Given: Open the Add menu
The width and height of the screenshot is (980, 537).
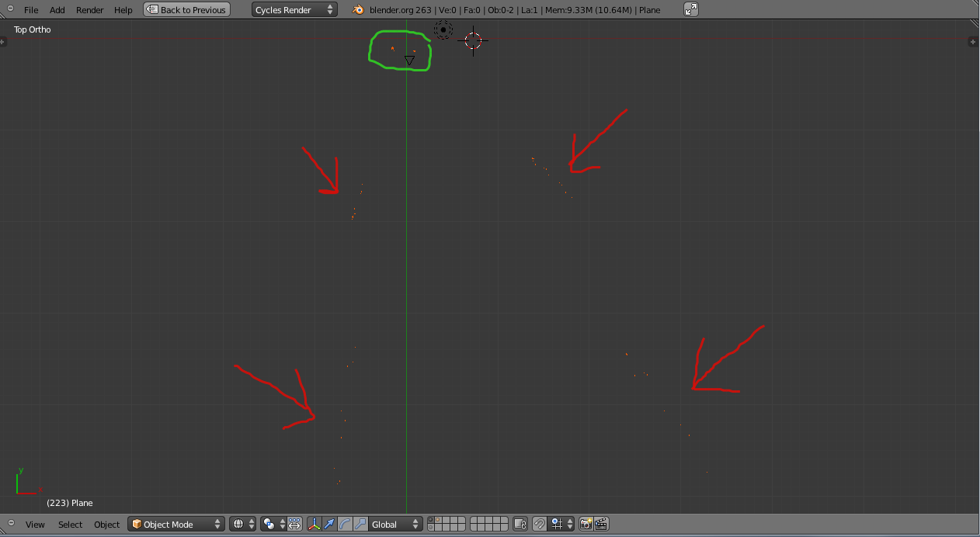Looking at the screenshot, I should [57, 10].
